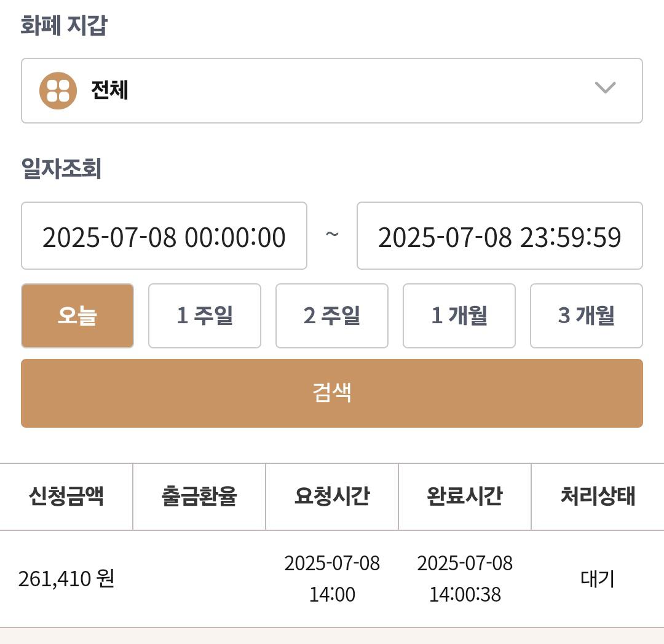This screenshot has width=664, height=644.
Task: Click the 검색 search button
Action: coord(332,393)
